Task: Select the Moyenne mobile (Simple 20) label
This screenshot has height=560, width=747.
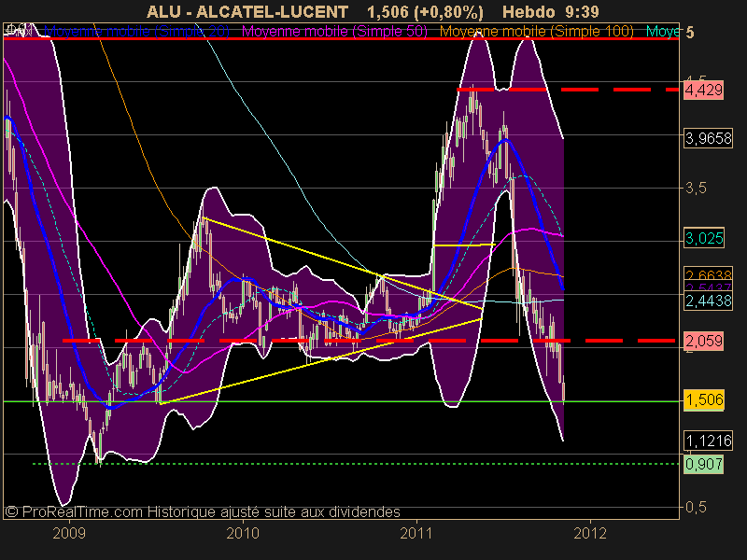Action: click(136, 32)
